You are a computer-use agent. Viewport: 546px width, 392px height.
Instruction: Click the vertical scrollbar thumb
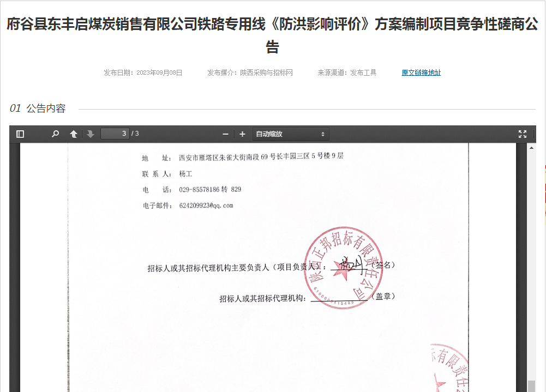pyautogui.click(x=531, y=386)
